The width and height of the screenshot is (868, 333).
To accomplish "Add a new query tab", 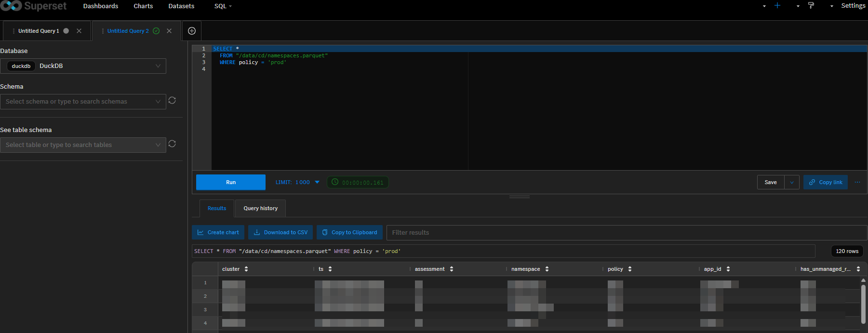I will [192, 31].
